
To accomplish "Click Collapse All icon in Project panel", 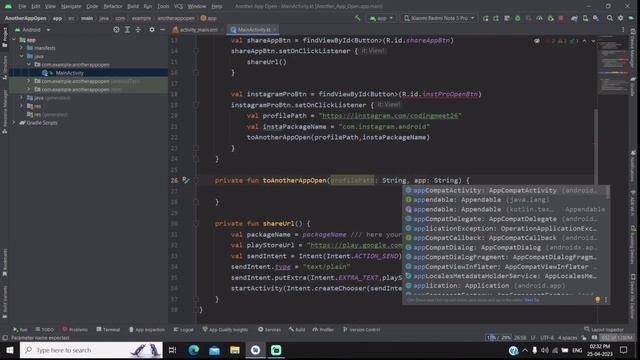I will coord(138,30).
